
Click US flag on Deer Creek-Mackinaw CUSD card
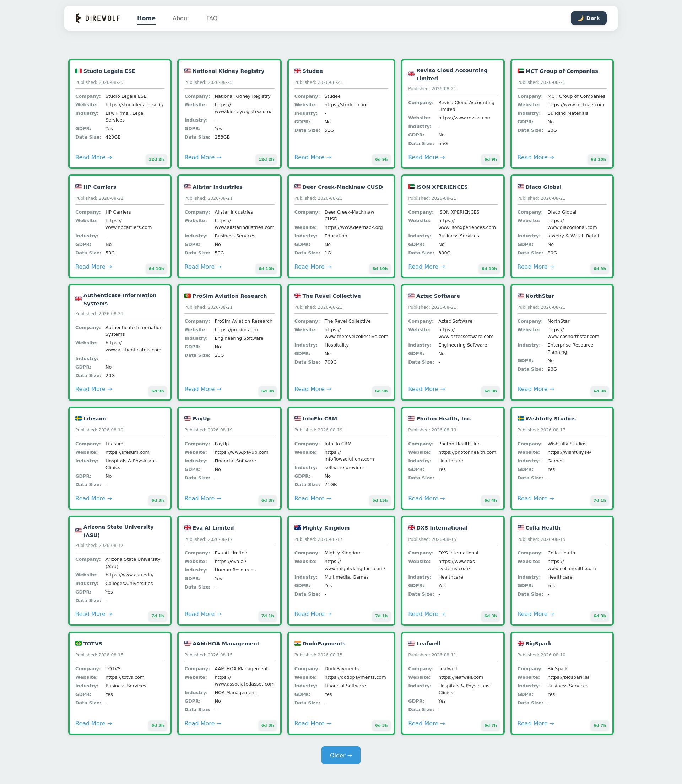[x=298, y=187]
